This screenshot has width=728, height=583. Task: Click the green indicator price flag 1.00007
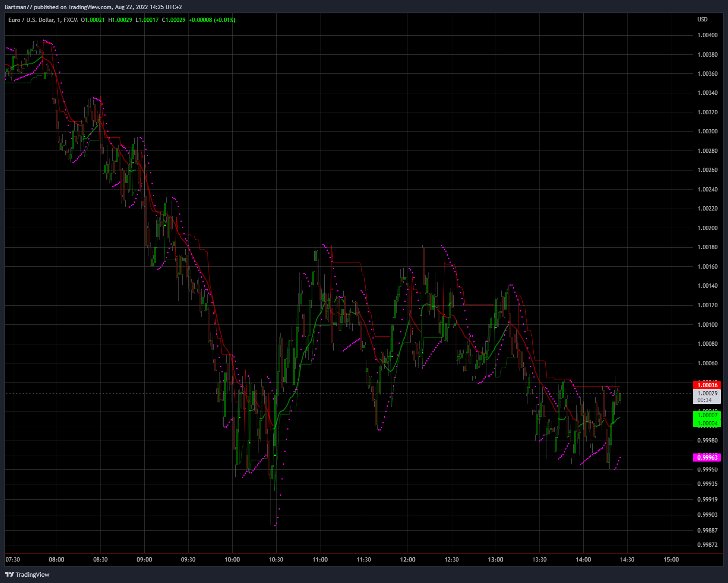click(708, 415)
